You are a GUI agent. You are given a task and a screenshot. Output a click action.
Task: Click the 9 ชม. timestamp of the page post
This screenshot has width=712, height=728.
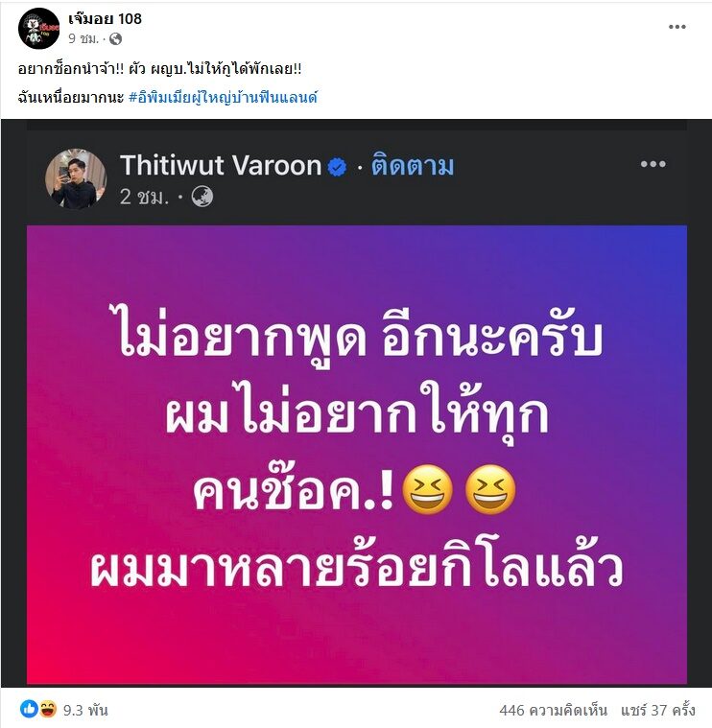coord(83,39)
